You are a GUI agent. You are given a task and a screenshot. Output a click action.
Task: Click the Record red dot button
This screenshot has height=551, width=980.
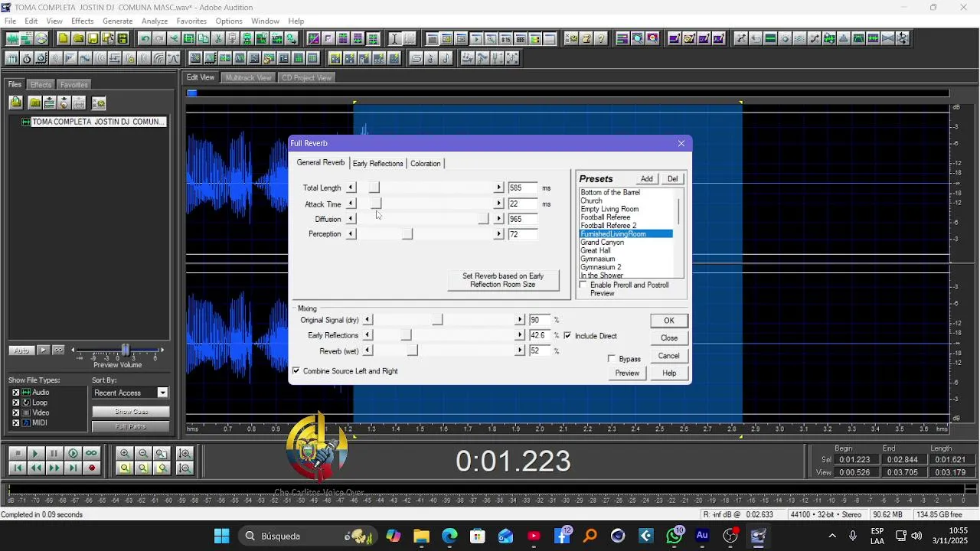(91, 468)
